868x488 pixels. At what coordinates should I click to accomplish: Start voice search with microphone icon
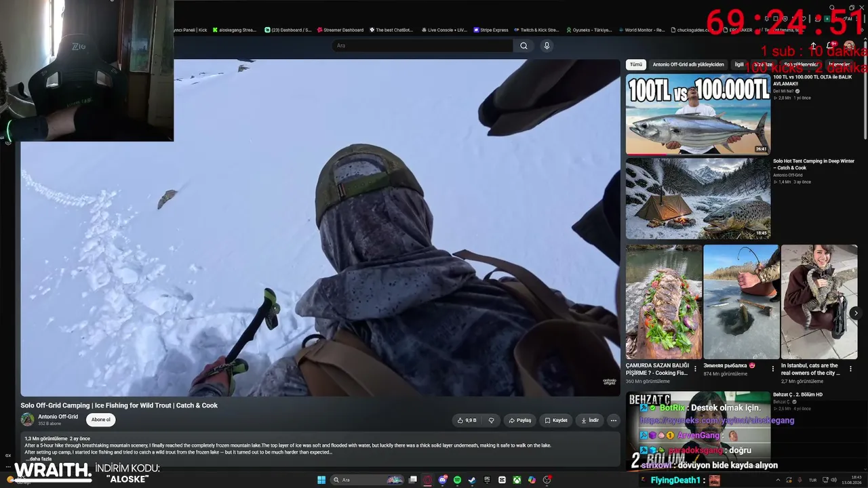coord(547,45)
